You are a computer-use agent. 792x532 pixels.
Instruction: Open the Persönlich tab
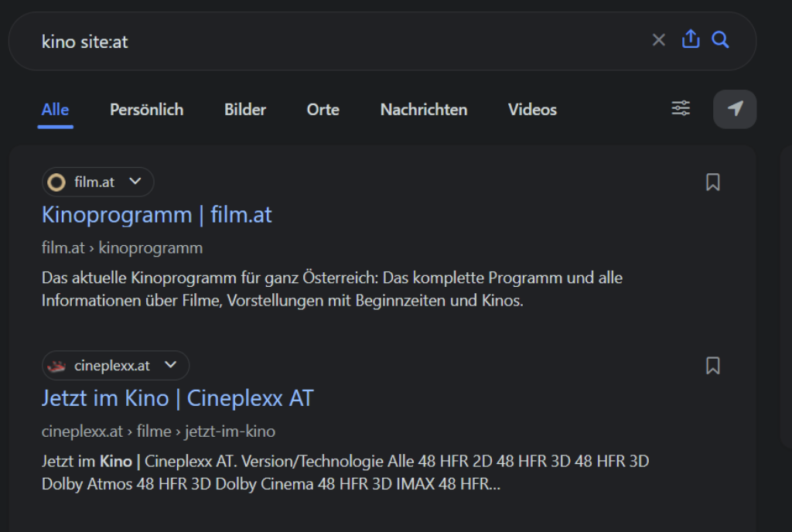click(146, 110)
